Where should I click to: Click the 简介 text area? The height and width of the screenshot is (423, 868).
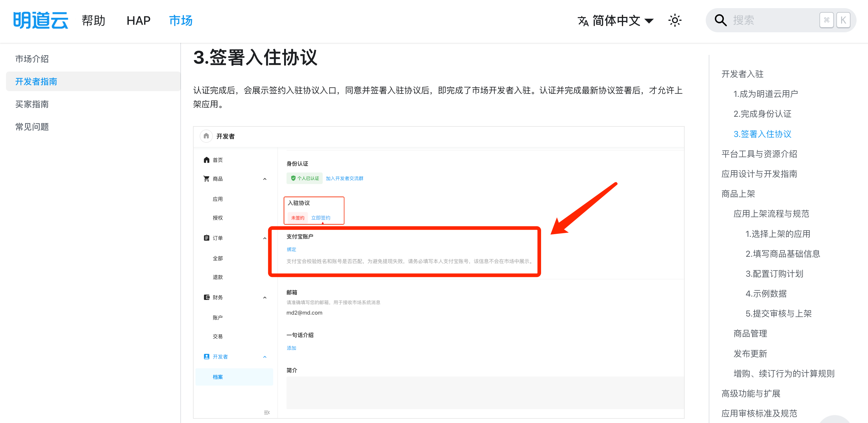tap(485, 393)
